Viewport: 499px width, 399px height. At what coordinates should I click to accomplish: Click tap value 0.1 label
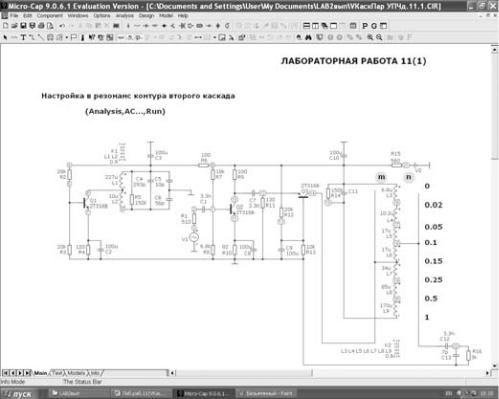(x=430, y=243)
